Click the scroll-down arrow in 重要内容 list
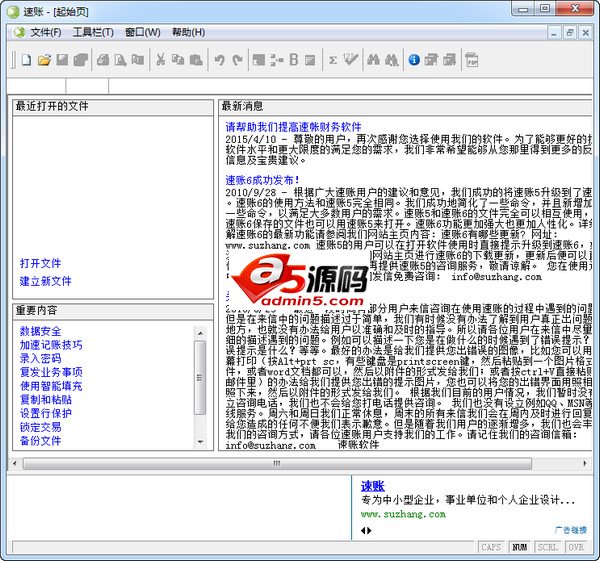This screenshot has height=561, width=600. pyautogui.click(x=201, y=441)
